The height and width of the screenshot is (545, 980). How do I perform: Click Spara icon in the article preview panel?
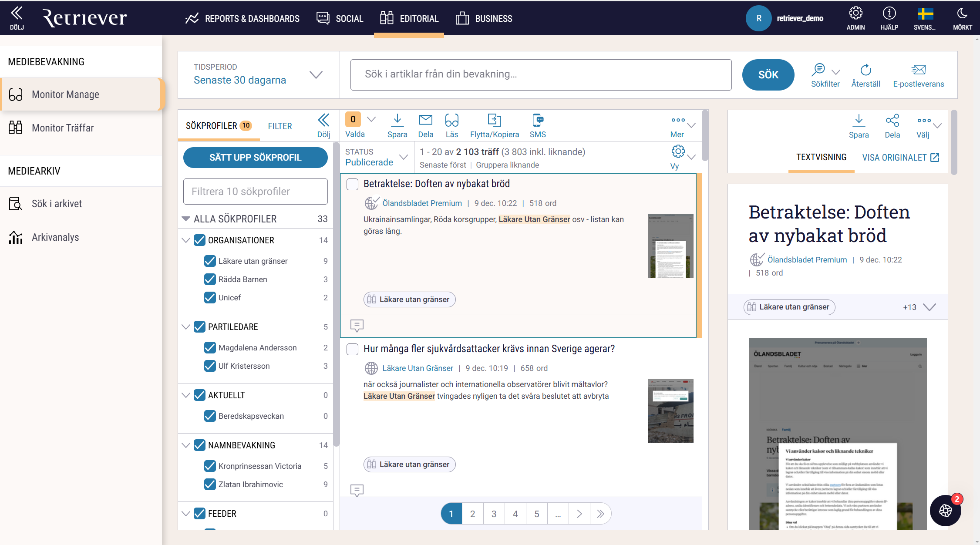pyautogui.click(x=859, y=126)
